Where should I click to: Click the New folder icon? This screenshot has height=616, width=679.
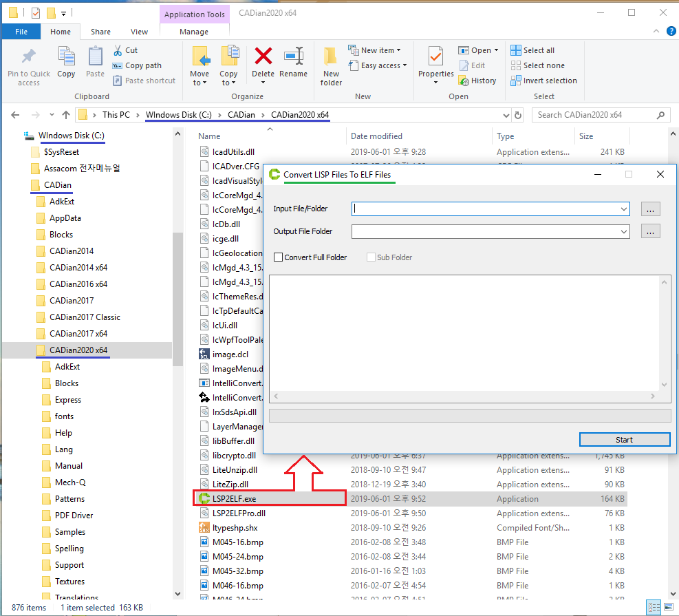331,56
